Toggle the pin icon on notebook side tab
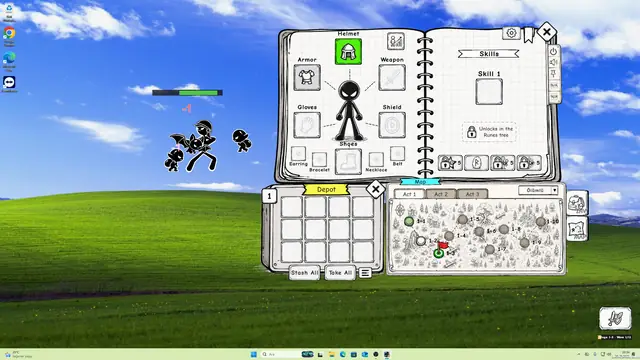This screenshot has width=640, height=360. 553,73
